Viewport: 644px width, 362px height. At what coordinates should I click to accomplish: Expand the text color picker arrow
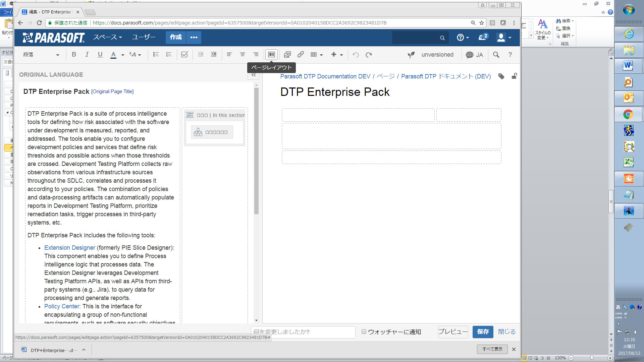123,55
